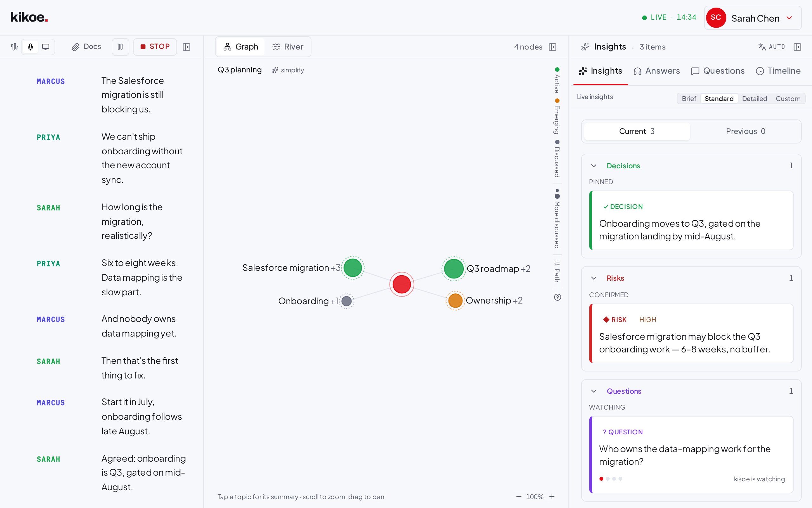812x508 pixels.
Task: Open the Answers tab
Action: [x=657, y=71]
